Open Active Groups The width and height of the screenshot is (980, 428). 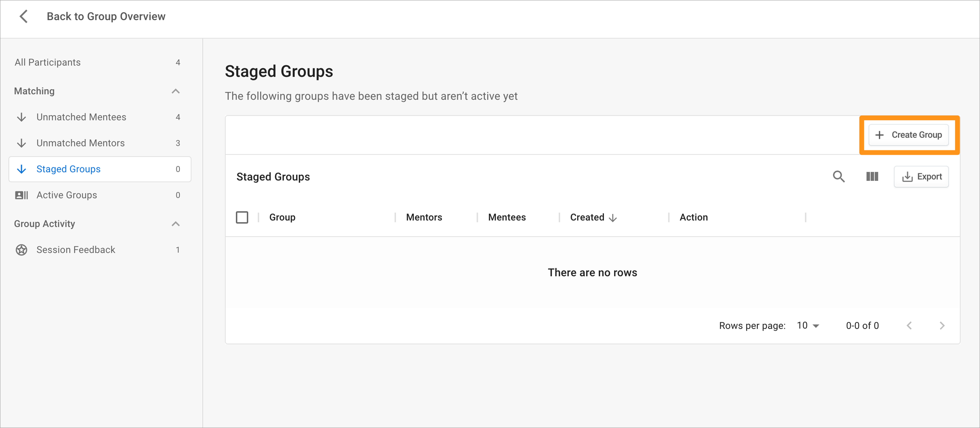[x=100, y=195]
